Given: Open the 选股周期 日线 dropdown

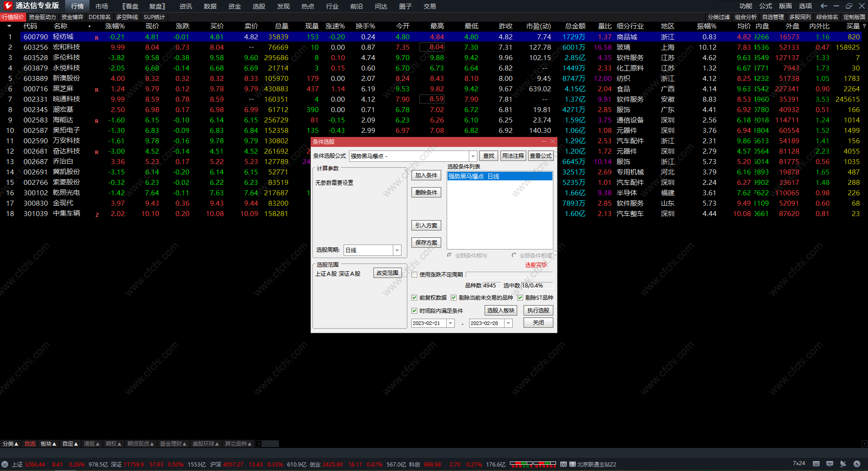Looking at the screenshot, I should (397, 250).
